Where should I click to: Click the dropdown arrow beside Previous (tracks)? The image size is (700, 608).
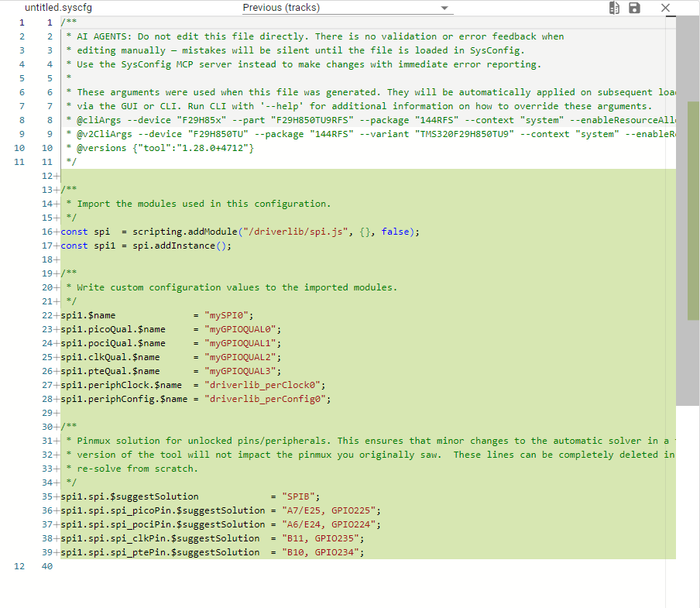[444, 8]
